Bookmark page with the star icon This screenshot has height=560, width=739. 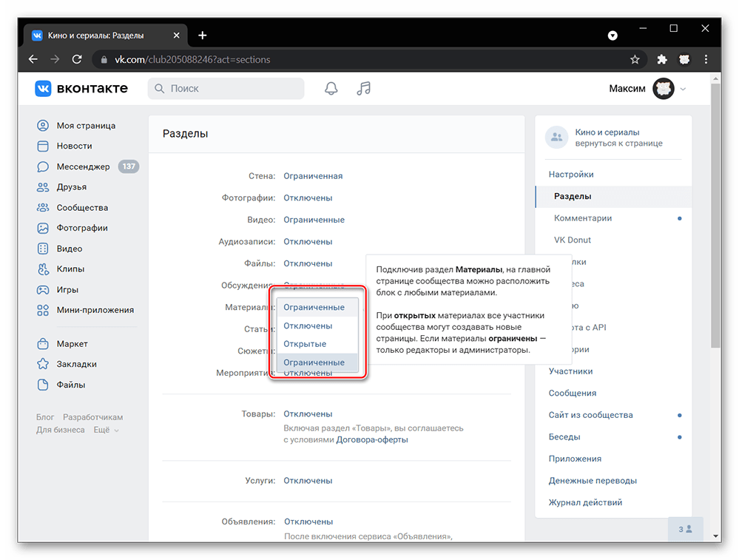point(635,59)
